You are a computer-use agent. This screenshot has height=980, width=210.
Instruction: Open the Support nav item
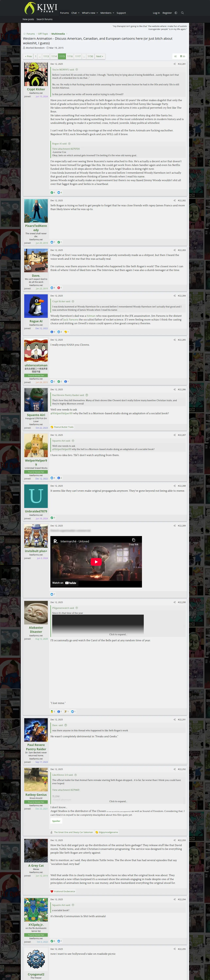[x=121, y=13]
